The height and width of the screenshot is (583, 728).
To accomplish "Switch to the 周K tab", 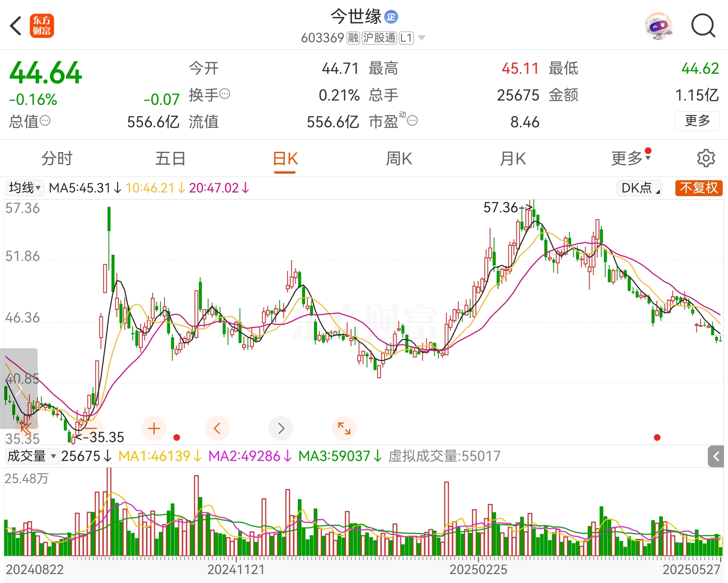I will click(x=399, y=159).
